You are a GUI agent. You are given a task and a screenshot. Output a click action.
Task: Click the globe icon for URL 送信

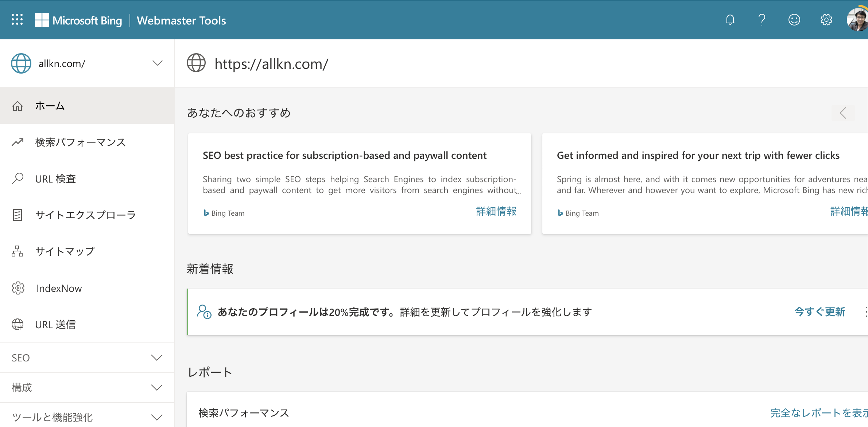(x=18, y=324)
